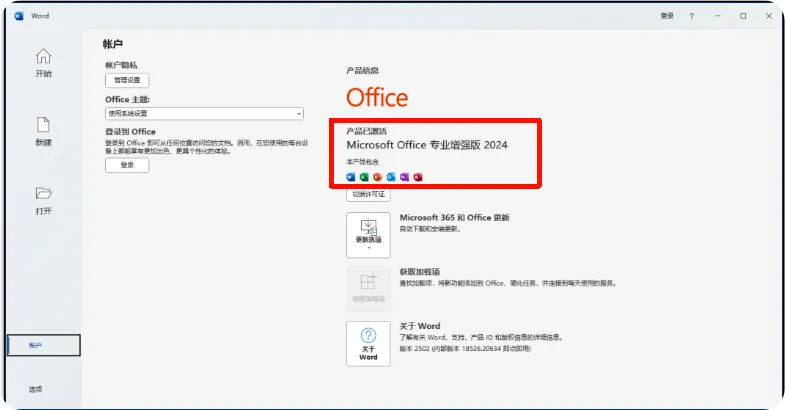The width and height of the screenshot is (785, 410).
Task: Click the 自动下载和安装更新 text
Action: (x=430, y=229)
